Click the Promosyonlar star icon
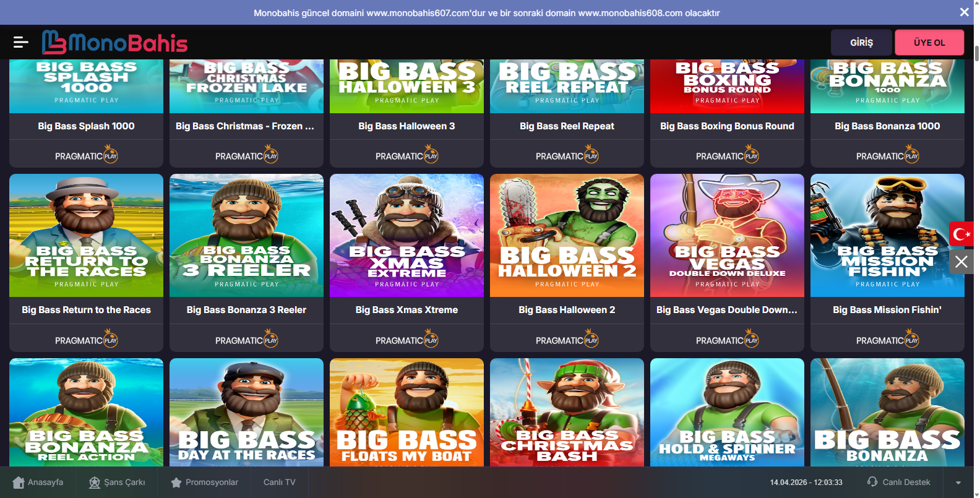Image resolution: width=980 pixels, height=498 pixels. coord(176,483)
